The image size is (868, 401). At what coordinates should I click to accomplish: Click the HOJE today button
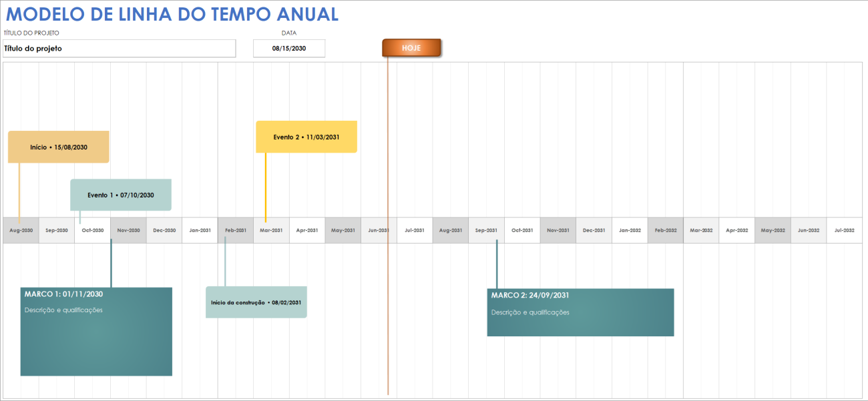pyautogui.click(x=411, y=47)
